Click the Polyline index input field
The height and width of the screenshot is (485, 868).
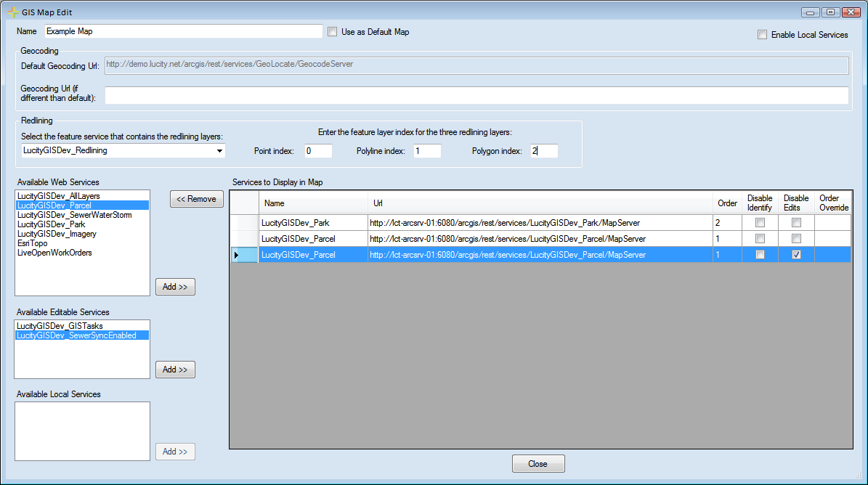(427, 151)
